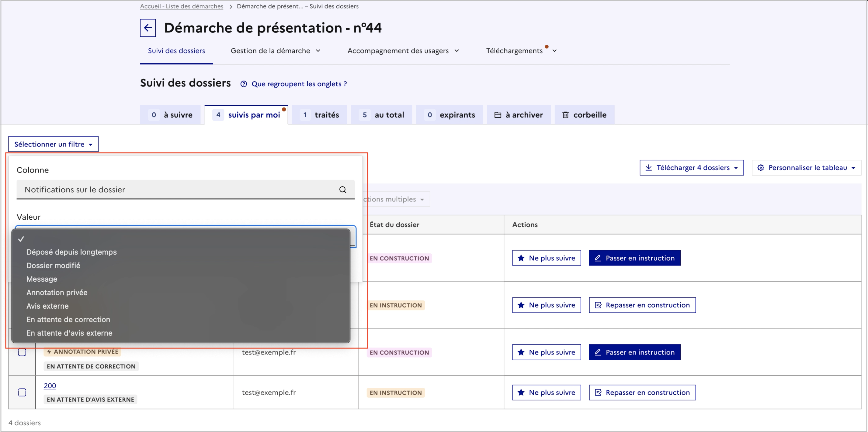Switch to the traités tab

click(x=319, y=115)
